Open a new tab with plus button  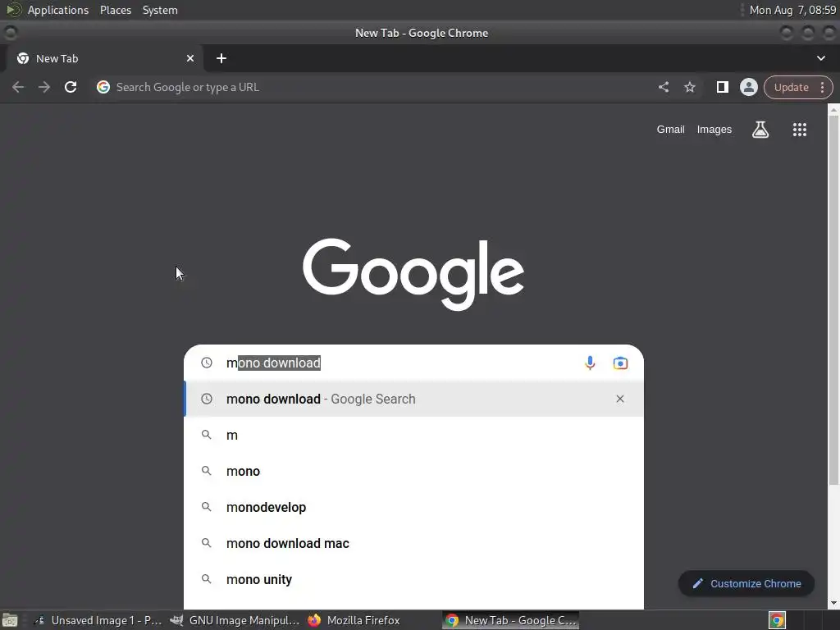click(221, 58)
